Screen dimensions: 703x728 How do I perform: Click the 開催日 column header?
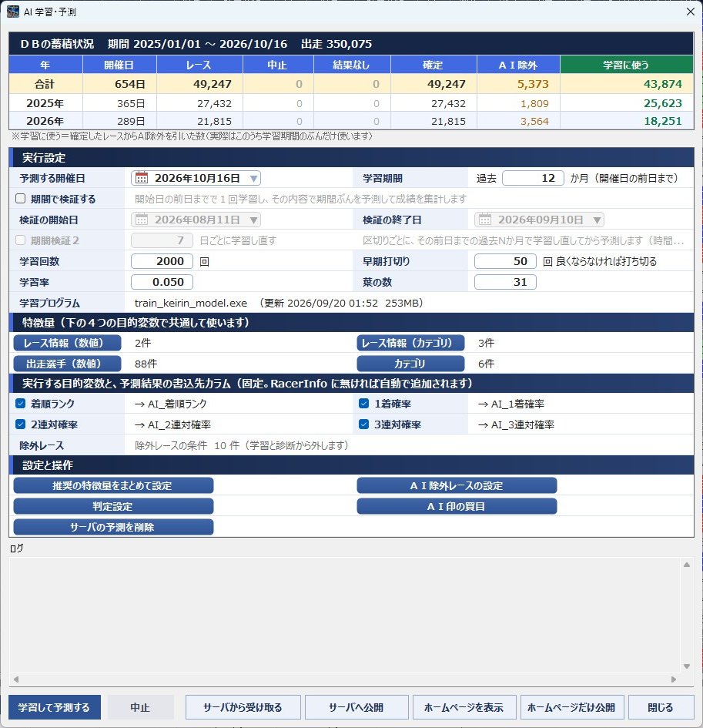(x=119, y=65)
